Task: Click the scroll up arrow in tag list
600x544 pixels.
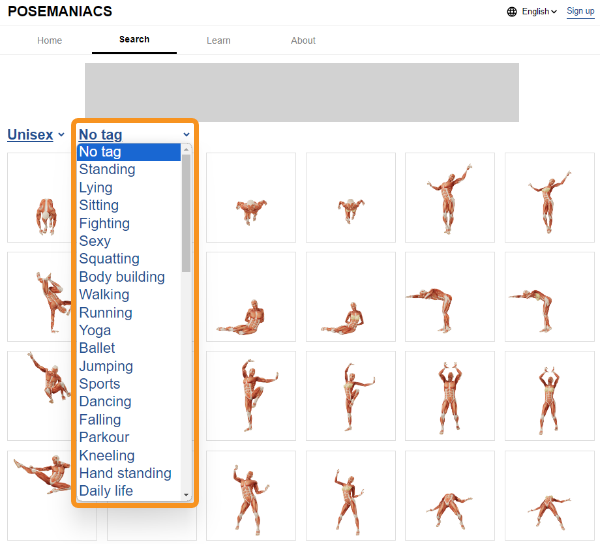Action: click(x=186, y=149)
